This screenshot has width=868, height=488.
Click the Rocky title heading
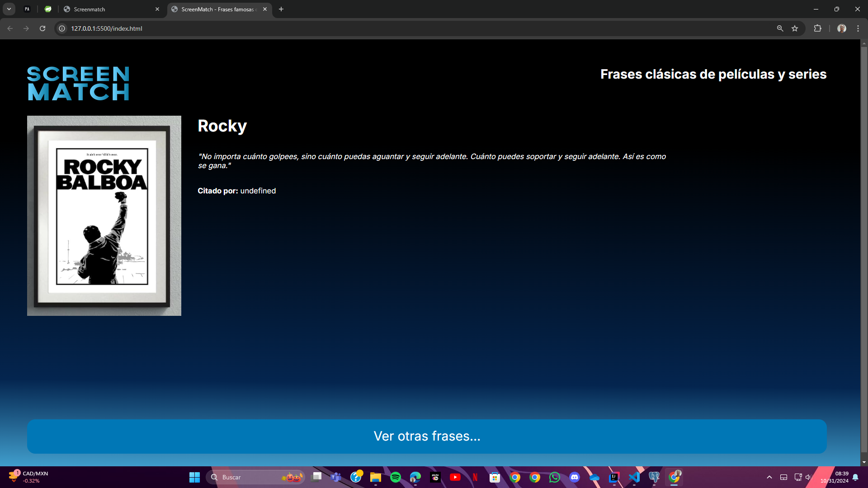pos(222,126)
